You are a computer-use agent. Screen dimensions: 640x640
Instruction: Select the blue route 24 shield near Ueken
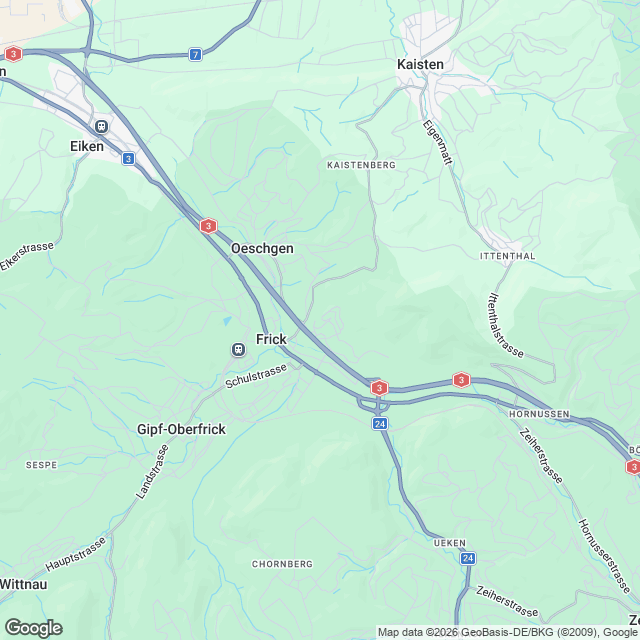tap(468, 558)
